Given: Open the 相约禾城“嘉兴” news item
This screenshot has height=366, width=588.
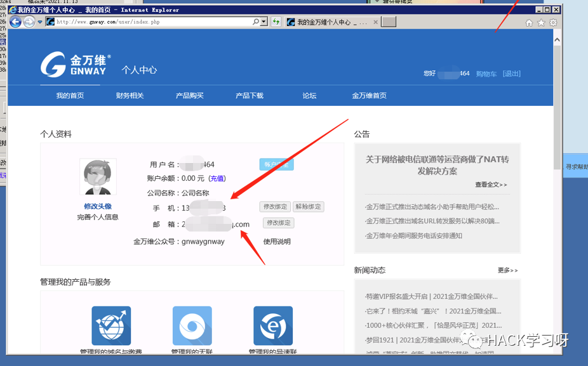Looking at the screenshot, I should (x=433, y=311).
